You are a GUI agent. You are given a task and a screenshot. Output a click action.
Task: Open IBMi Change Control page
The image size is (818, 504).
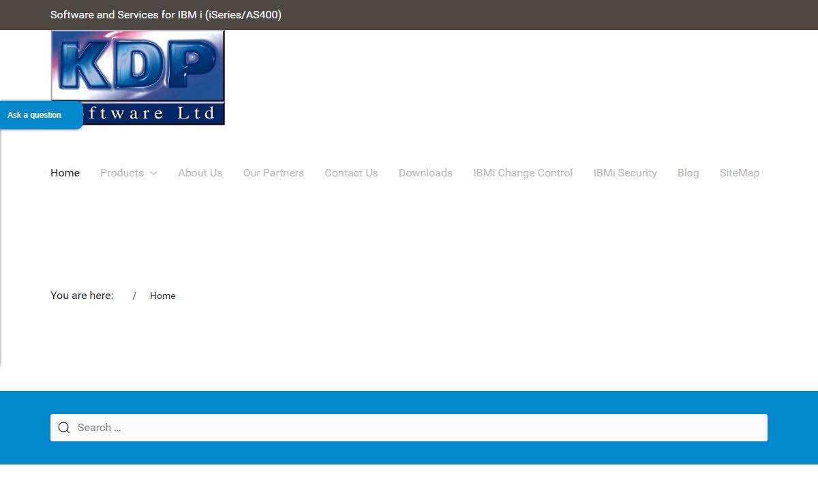click(x=523, y=173)
